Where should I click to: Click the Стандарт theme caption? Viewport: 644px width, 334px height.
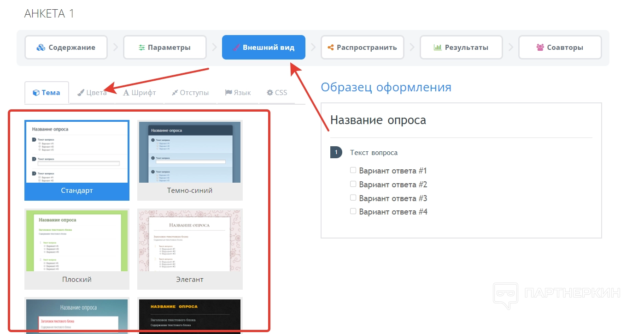coord(77,191)
